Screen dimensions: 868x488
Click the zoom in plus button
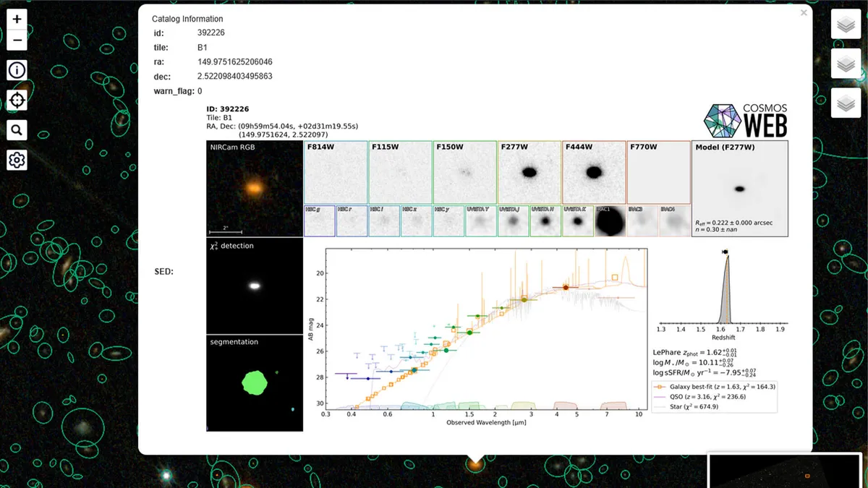17,19
